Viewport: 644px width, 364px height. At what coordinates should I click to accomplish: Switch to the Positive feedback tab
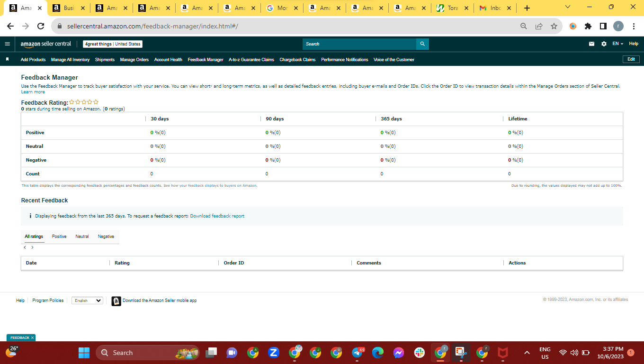pos(59,237)
